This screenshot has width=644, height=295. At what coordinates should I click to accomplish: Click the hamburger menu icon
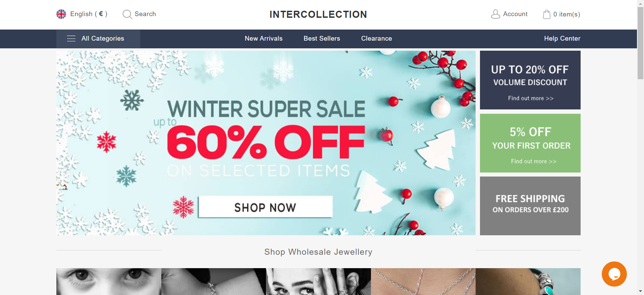(x=71, y=39)
